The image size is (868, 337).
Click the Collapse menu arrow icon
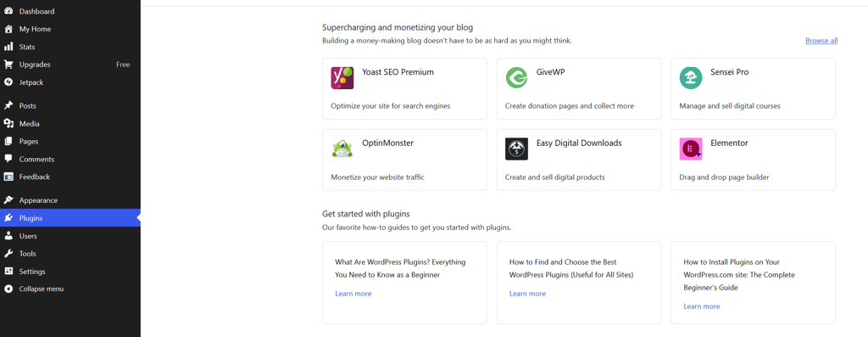coord(8,289)
